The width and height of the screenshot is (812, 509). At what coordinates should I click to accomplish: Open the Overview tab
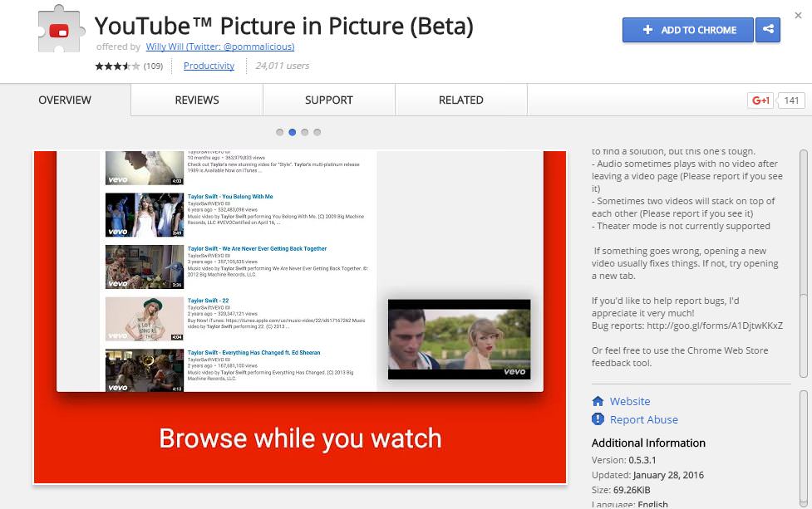pyautogui.click(x=65, y=100)
